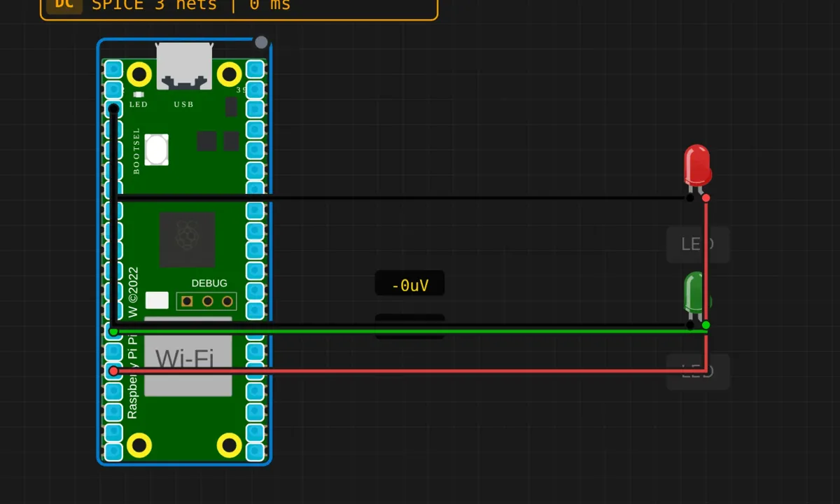Click the red wire endpoint on Pico pin

(x=113, y=371)
